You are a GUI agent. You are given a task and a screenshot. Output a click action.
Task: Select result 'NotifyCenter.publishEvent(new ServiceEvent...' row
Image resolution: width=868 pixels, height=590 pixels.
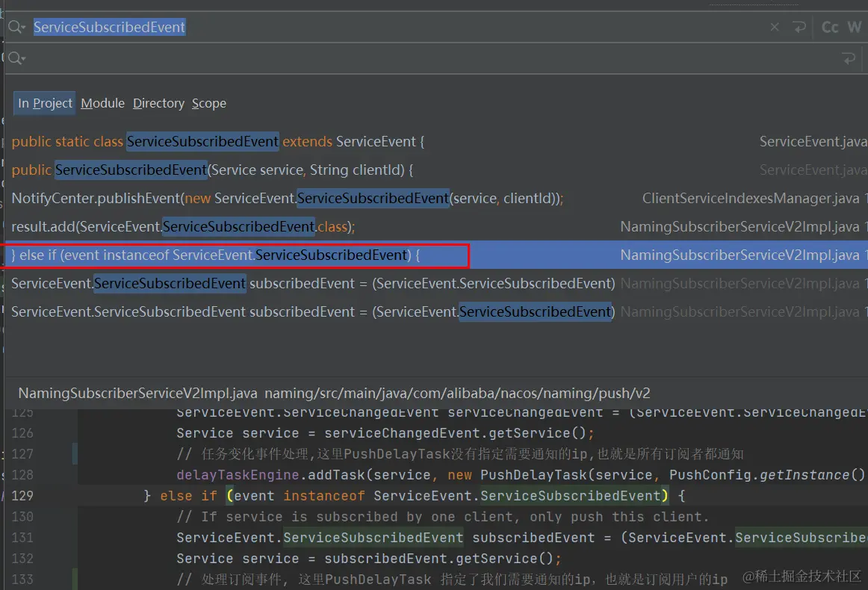[436, 198]
